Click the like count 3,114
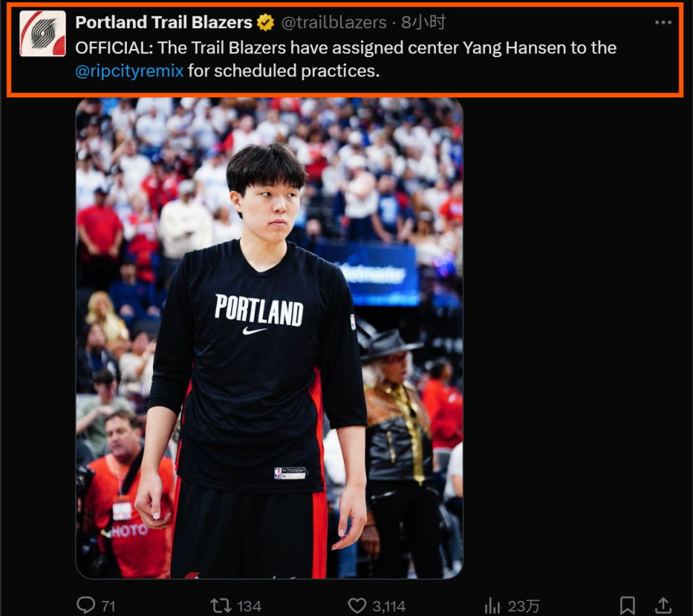 pos(388,606)
